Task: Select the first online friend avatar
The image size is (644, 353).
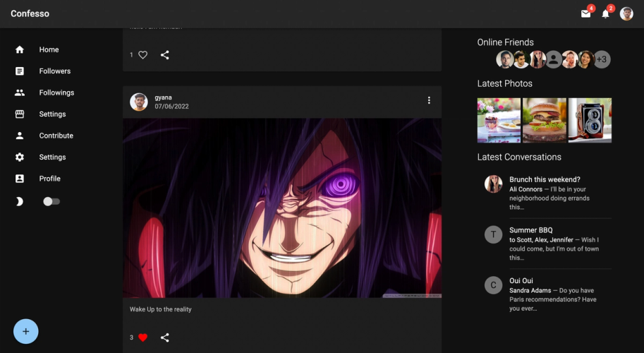Action: click(505, 59)
